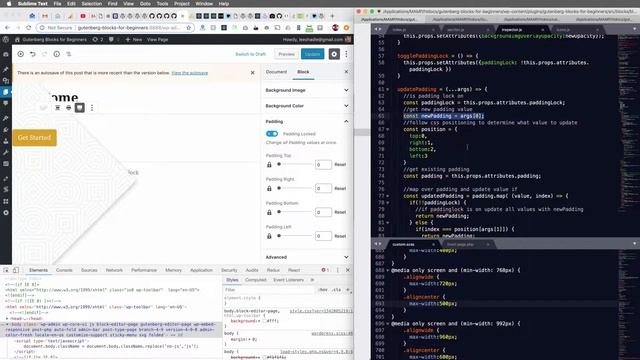Open the content structure info icon
This screenshot has width=640, height=360.
pyautogui.click(x=57, y=54)
